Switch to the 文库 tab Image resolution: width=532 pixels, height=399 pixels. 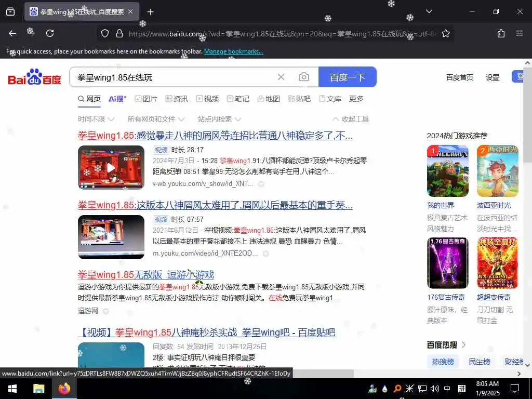(330, 99)
